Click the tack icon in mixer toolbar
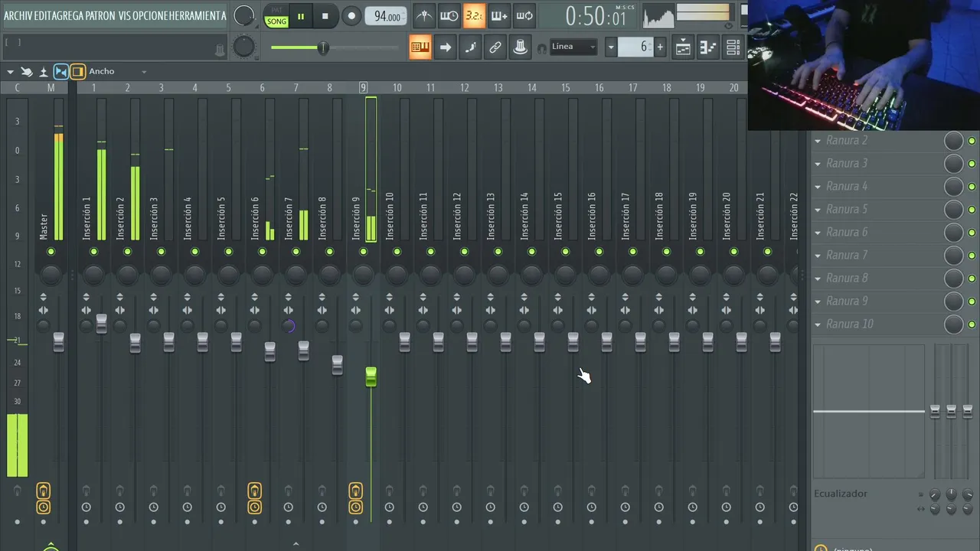This screenshot has width=980, height=551. [x=44, y=71]
